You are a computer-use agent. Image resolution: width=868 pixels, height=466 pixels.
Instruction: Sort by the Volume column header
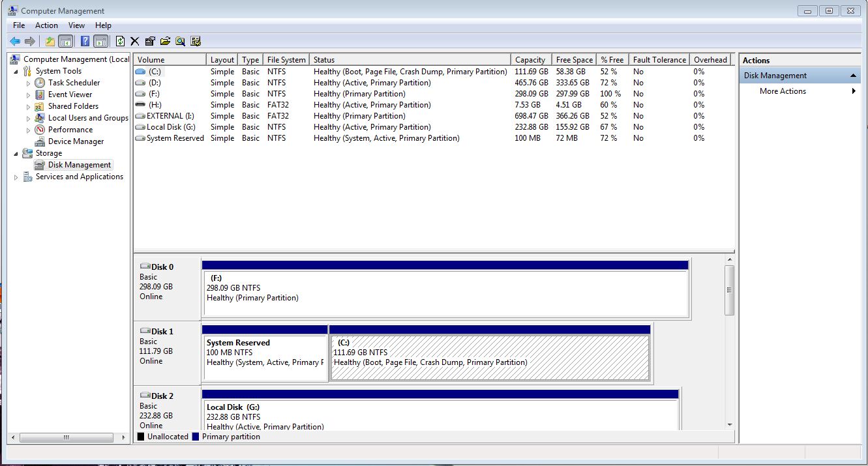170,59
